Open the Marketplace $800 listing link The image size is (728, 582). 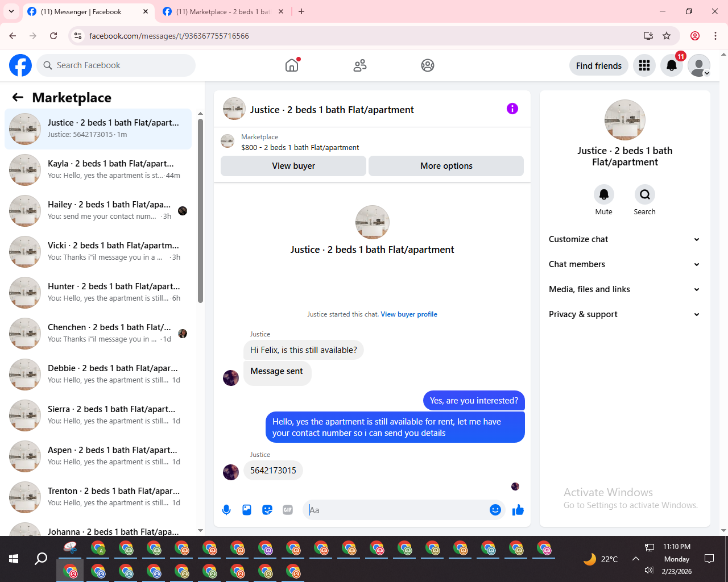300,147
